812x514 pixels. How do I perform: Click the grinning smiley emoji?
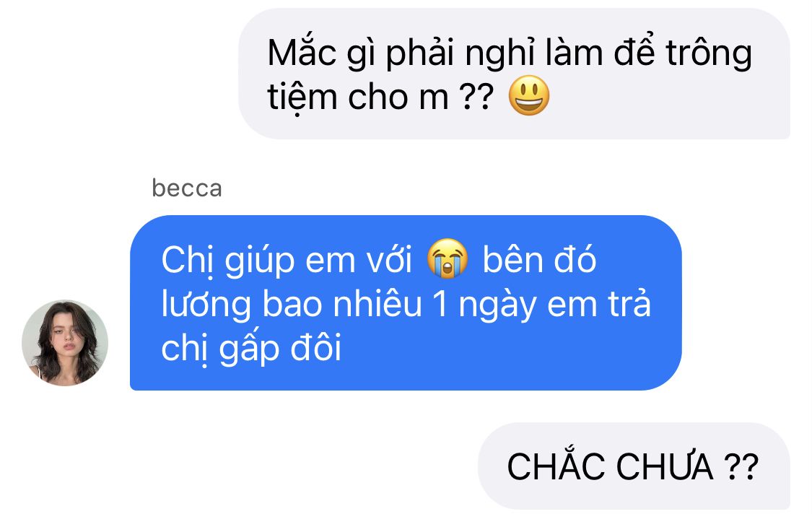[x=529, y=96]
